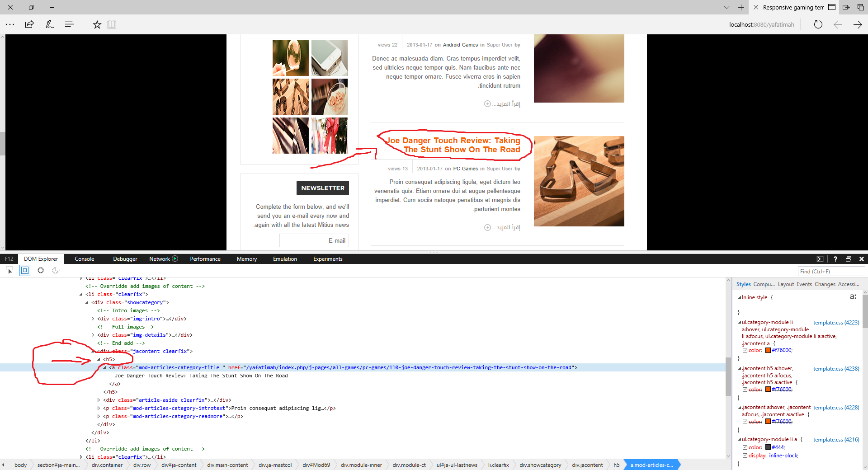Open the template.css (4238) source link
868x470 pixels.
(836, 369)
